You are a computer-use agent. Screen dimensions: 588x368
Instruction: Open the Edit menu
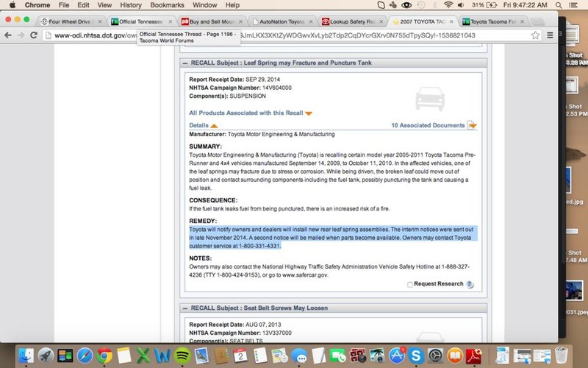83,5
